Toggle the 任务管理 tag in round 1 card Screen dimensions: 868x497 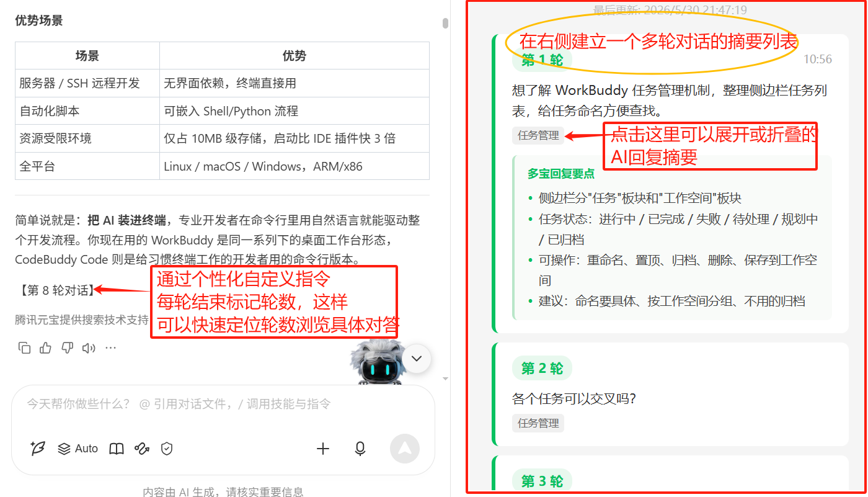click(x=538, y=135)
